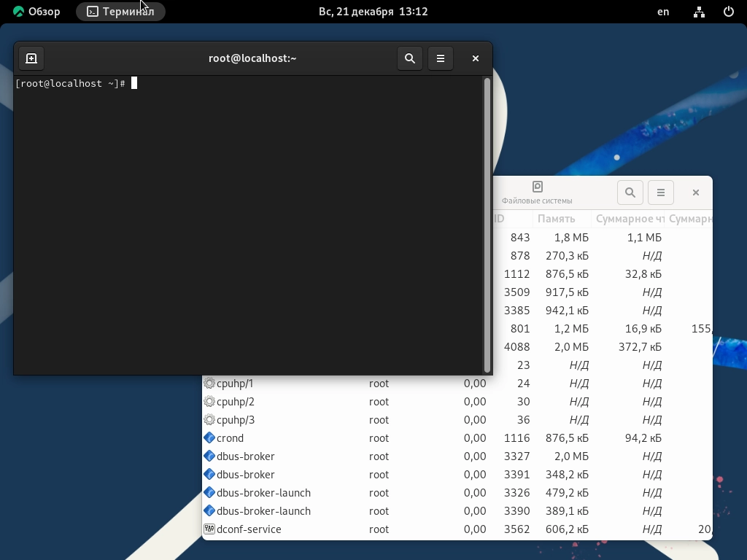Click the cpuhp/3 gear icon
The height and width of the screenshot is (560, 747).
click(x=209, y=419)
